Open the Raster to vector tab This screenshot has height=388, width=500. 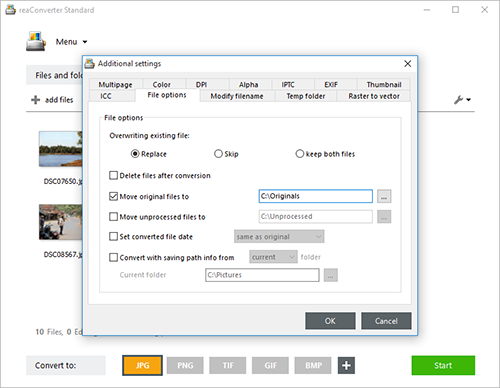pyautogui.click(x=374, y=96)
